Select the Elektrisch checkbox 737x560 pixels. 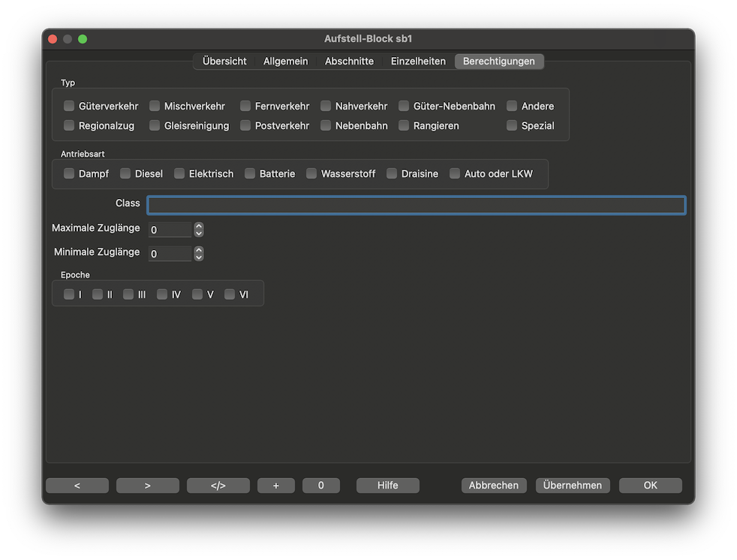point(180,174)
